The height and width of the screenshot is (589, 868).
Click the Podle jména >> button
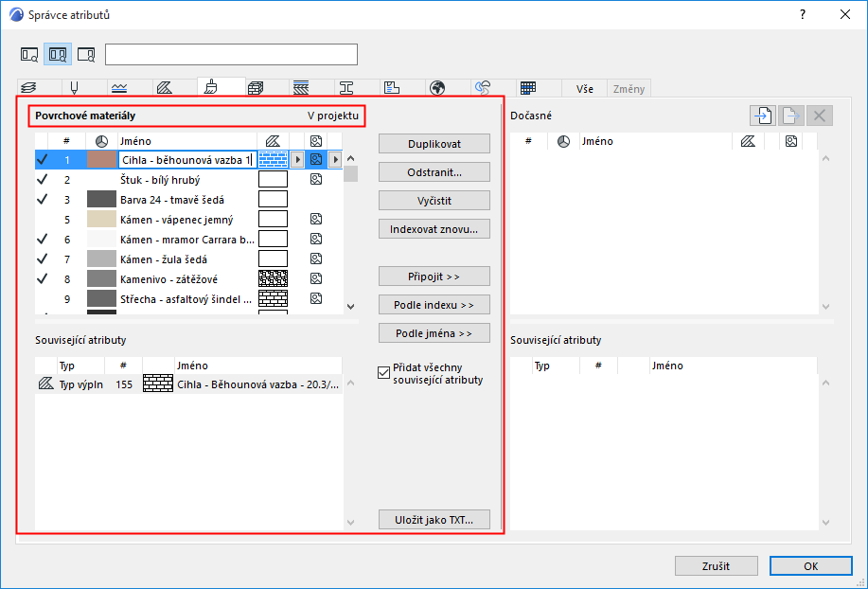434,333
